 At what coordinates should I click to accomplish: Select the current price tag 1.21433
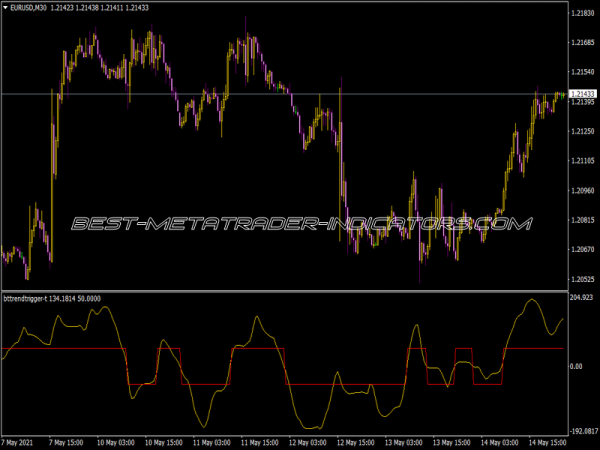tap(582, 94)
